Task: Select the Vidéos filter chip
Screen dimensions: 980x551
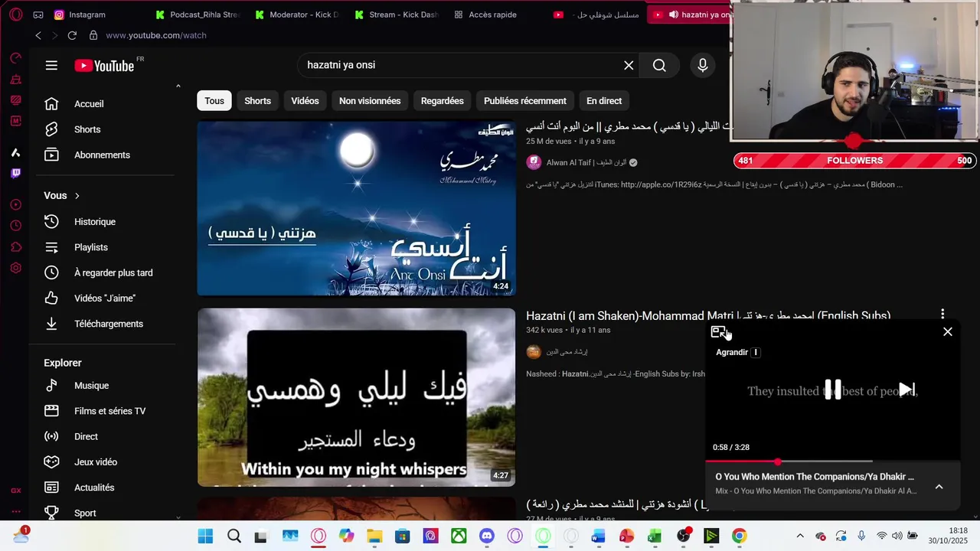Action: (305, 101)
